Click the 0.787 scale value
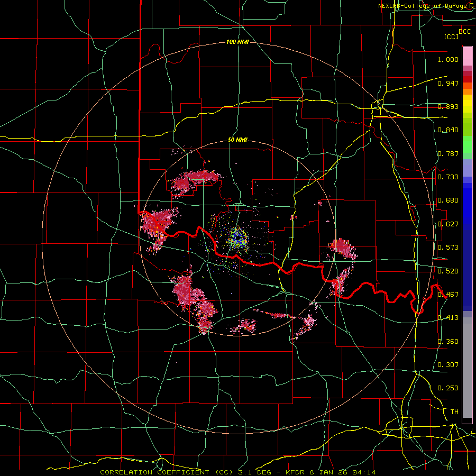The height and width of the screenshot is (476, 476). click(448, 153)
